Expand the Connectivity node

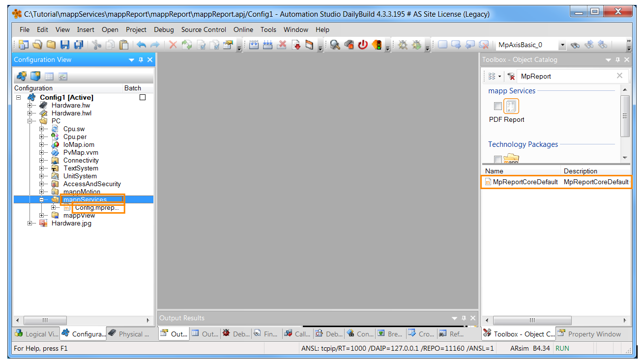tap(42, 160)
